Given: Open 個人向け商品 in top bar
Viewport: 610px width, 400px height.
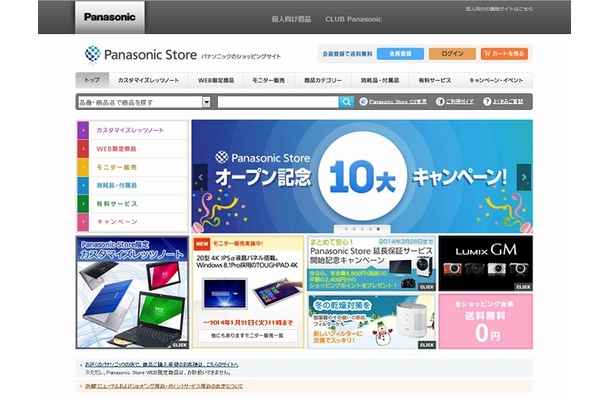Looking at the screenshot, I should 291,19.
